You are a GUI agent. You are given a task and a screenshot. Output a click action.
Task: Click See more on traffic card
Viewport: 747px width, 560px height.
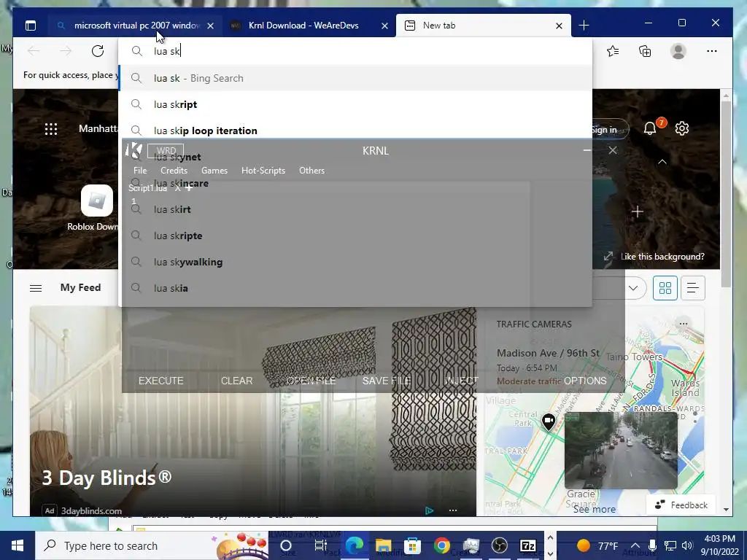(x=595, y=510)
